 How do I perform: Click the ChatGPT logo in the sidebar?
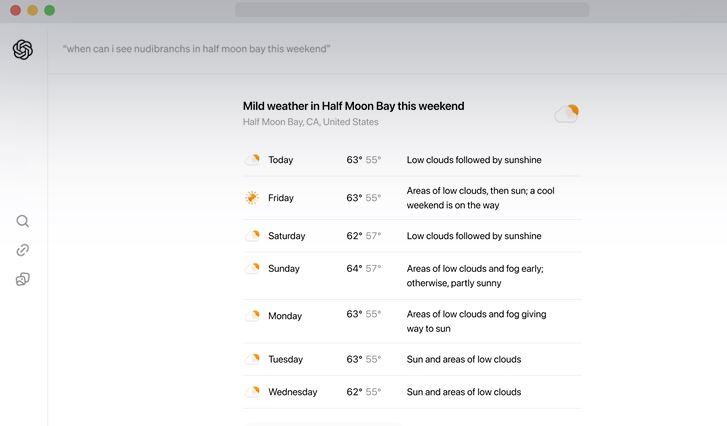(x=23, y=50)
